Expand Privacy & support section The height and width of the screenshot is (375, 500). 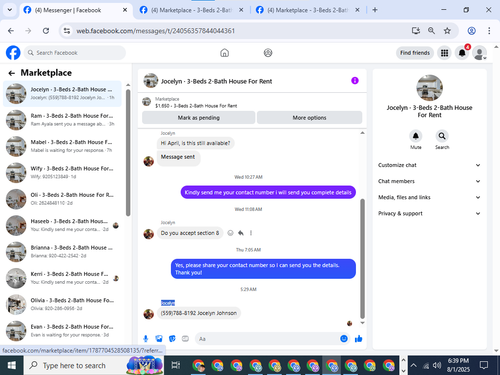tap(429, 213)
